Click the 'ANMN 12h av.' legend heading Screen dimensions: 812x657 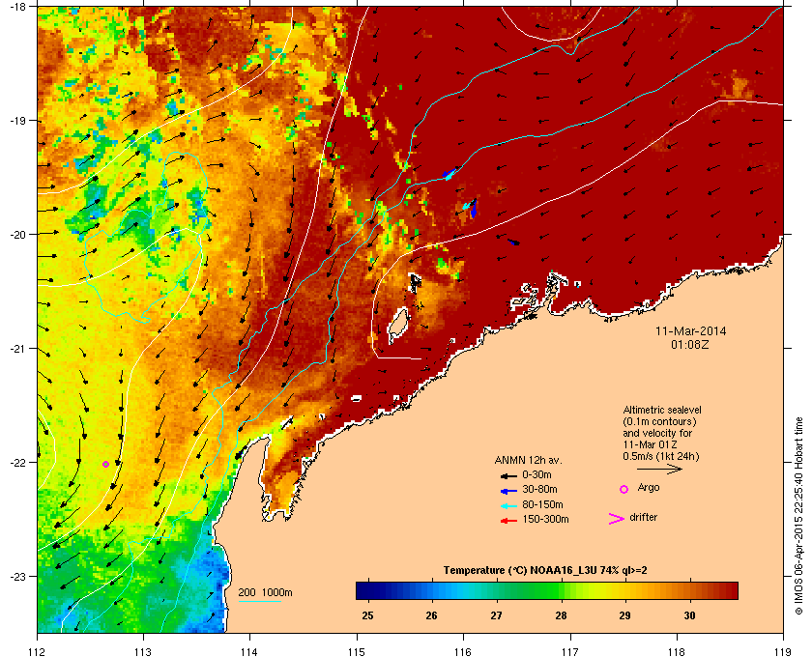528,460
